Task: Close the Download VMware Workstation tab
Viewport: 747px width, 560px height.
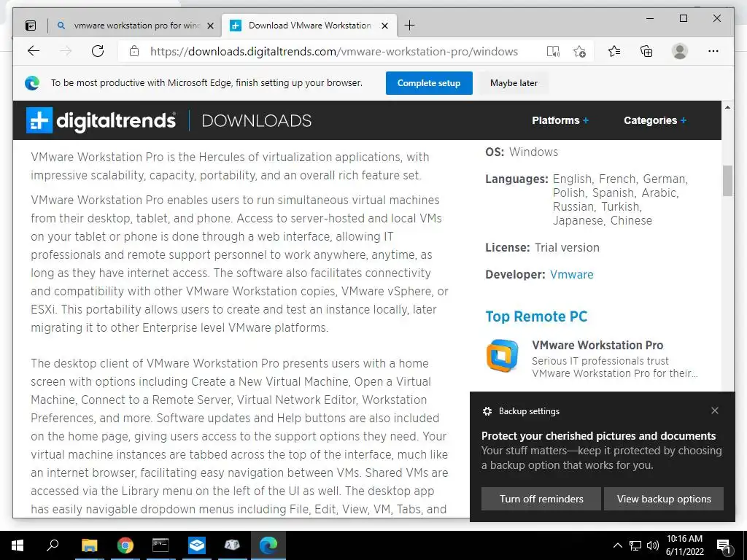Action: point(385,26)
